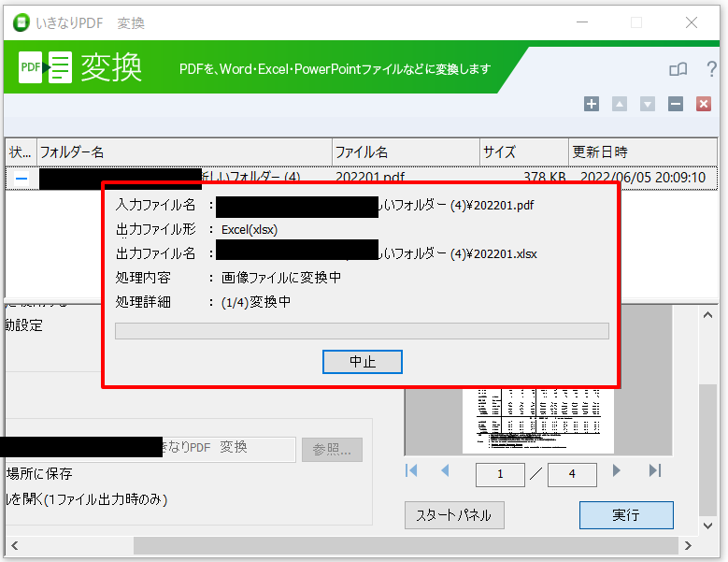This screenshot has height=562, width=728.
Task: Minimize the いきなりPDF window
Action: (582, 22)
